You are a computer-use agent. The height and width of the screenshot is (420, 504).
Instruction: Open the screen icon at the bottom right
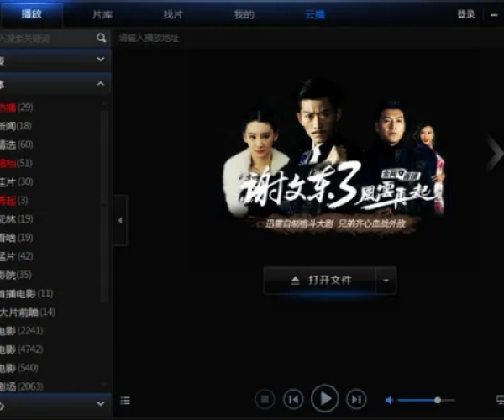pos(500,400)
